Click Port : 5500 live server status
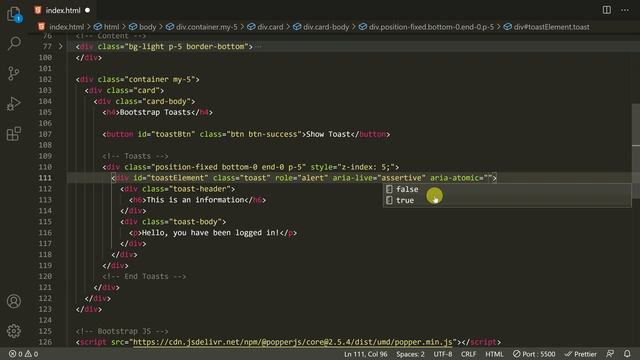The width and height of the screenshot is (640, 360). [534, 354]
